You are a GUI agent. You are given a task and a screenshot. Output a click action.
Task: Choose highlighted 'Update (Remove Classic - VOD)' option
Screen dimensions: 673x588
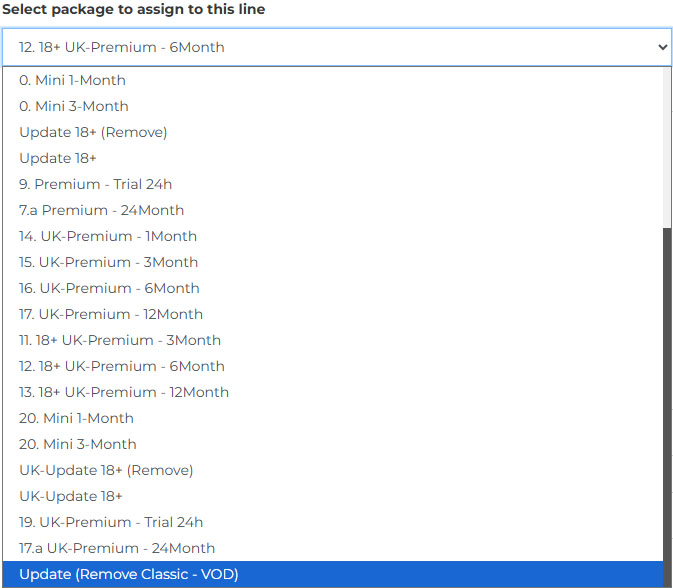(129, 574)
